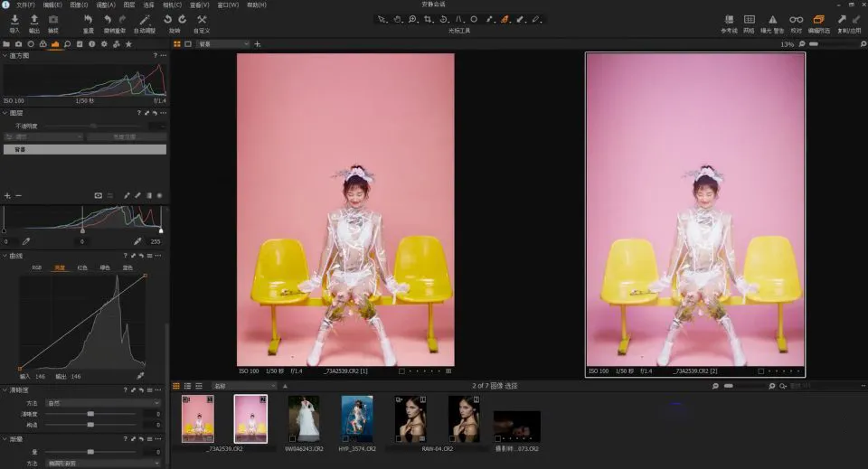This screenshot has height=469, width=868.
Task: Collapse the 曲线 curve panel
Action: click(x=5, y=256)
